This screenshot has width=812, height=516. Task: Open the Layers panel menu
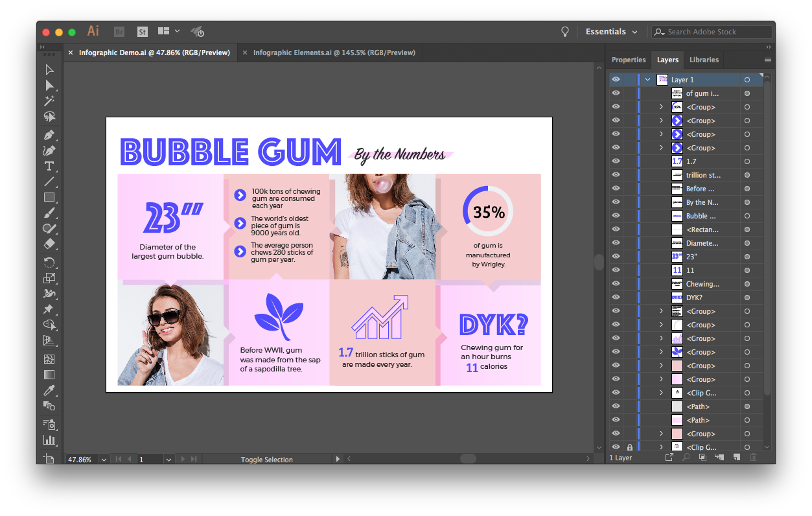(x=768, y=60)
